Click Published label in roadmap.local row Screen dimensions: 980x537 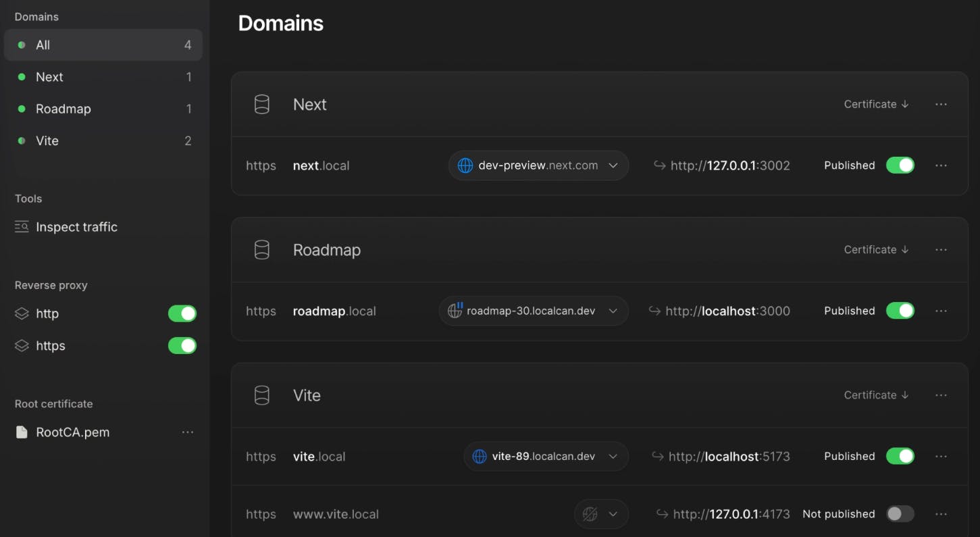(850, 311)
